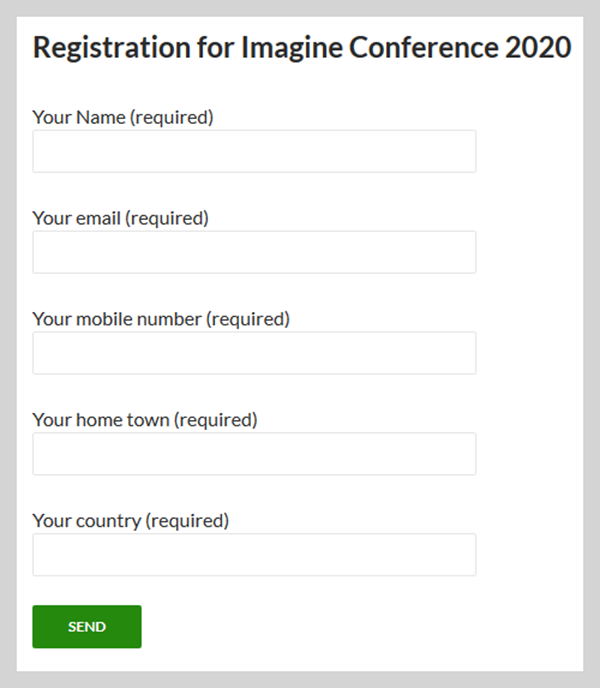This screenshot has width=600, height=688.
Task: Activate the Your country input box
Action: (x=254, y=555)
